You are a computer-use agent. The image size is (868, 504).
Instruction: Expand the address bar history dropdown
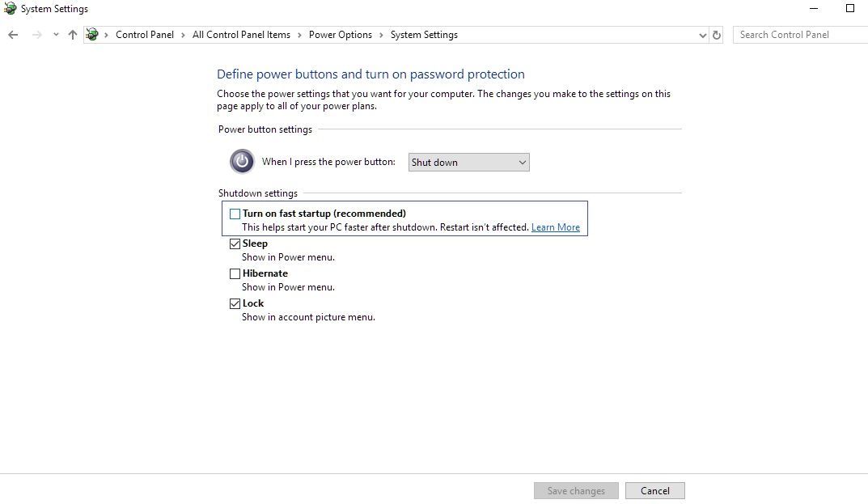tap(702, 36)
